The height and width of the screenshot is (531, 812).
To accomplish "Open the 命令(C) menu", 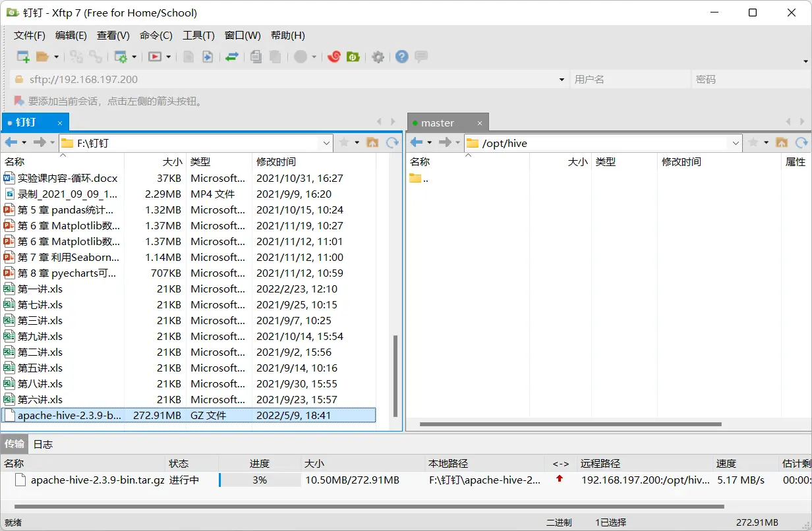I will coord(156,36).
